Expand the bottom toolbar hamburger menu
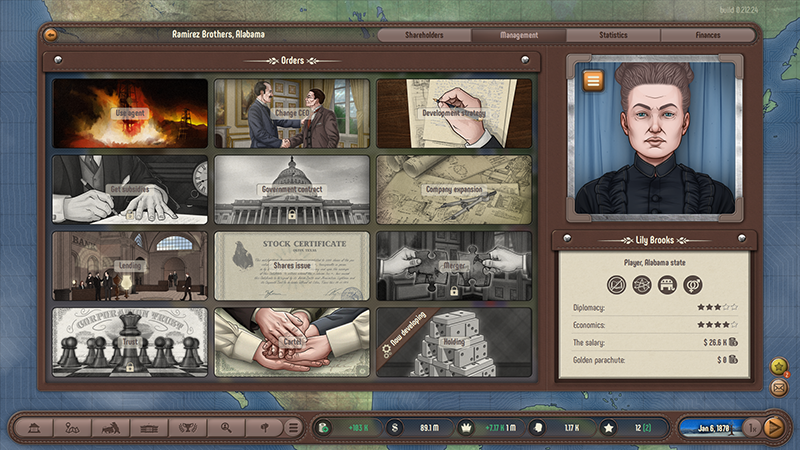Viewport: 800px width, 450px height. click(x=293, y=427)
